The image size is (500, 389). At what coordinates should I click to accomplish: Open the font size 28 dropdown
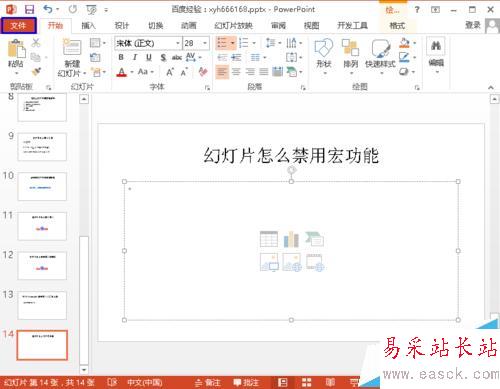point(205,43)
